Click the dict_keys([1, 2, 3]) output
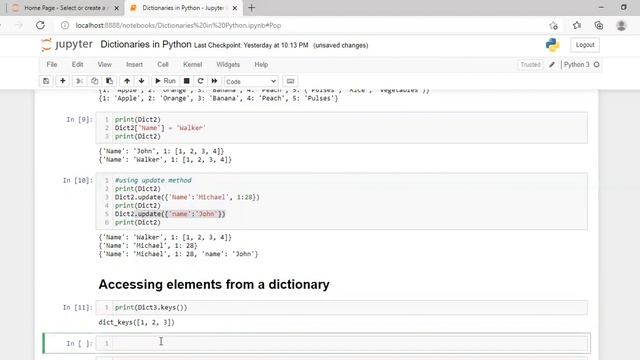The height and width of the screenshot is (360, 640). point(136,322)
